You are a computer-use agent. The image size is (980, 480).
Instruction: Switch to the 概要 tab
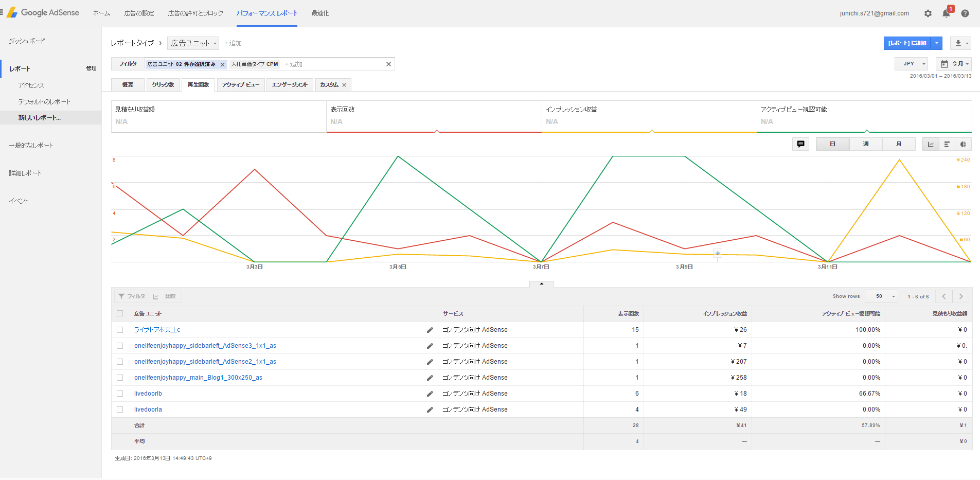pyautogui.click(x=128, y=85)
